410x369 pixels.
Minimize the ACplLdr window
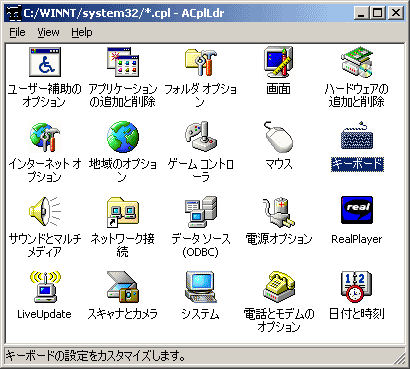(361, 13)
